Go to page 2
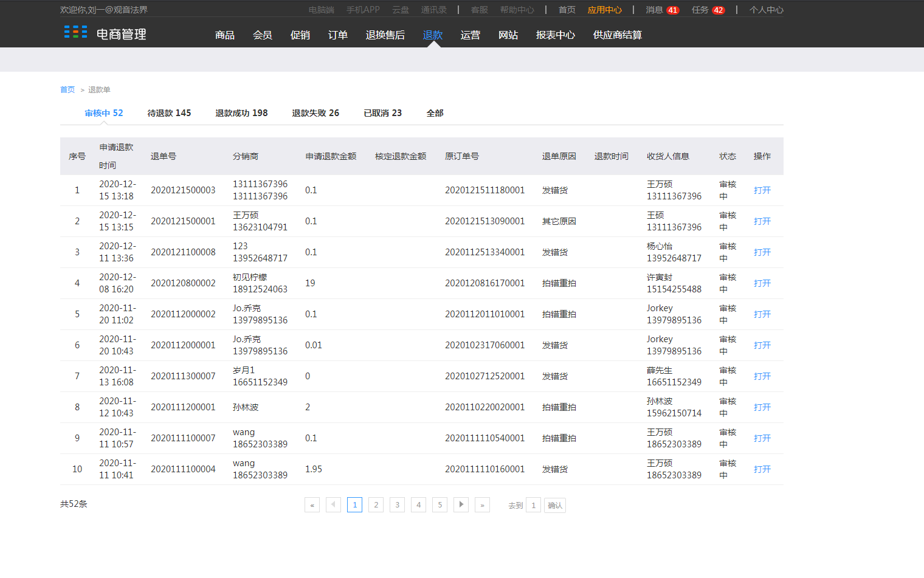 [x=376, y=505]
